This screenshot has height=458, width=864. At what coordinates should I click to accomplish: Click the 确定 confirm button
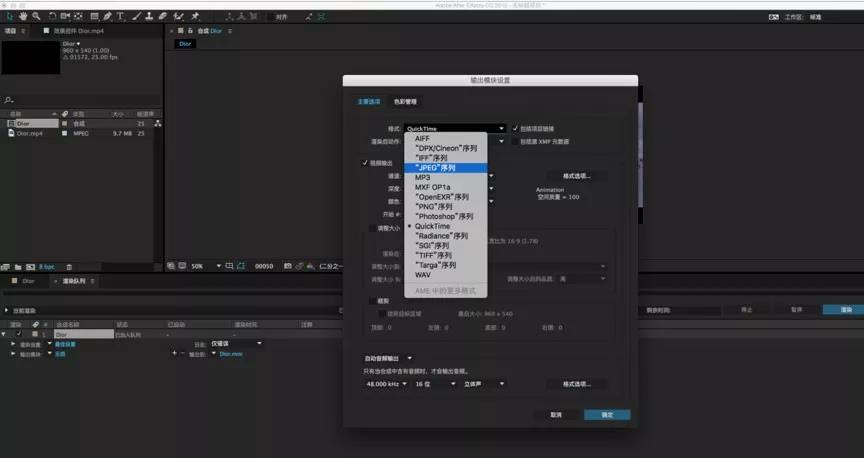[607, 414]
